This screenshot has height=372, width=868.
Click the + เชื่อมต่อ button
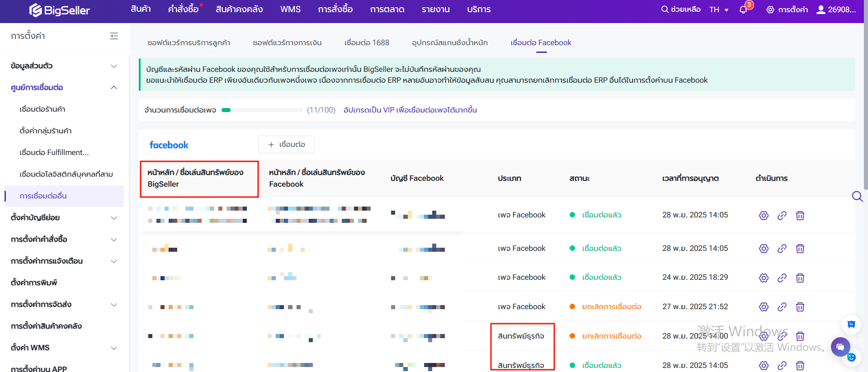point(286,145)
